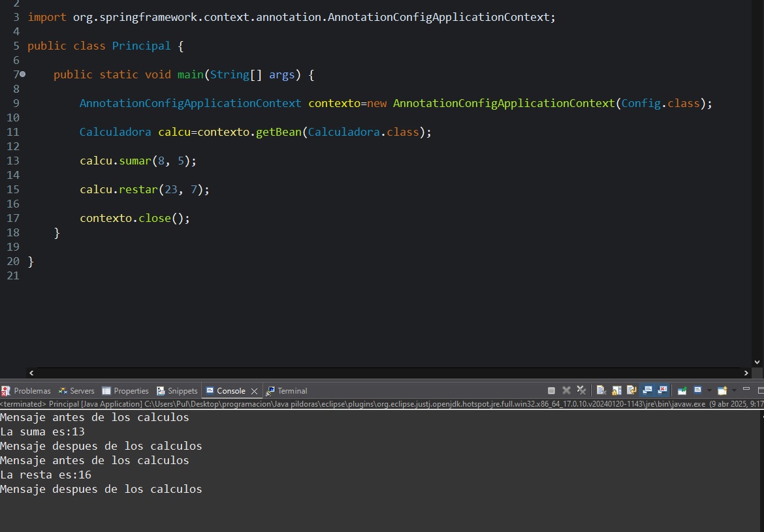
Task: Minimize the Console panel view
Action: pyautogui.click(x=746, y=390)
